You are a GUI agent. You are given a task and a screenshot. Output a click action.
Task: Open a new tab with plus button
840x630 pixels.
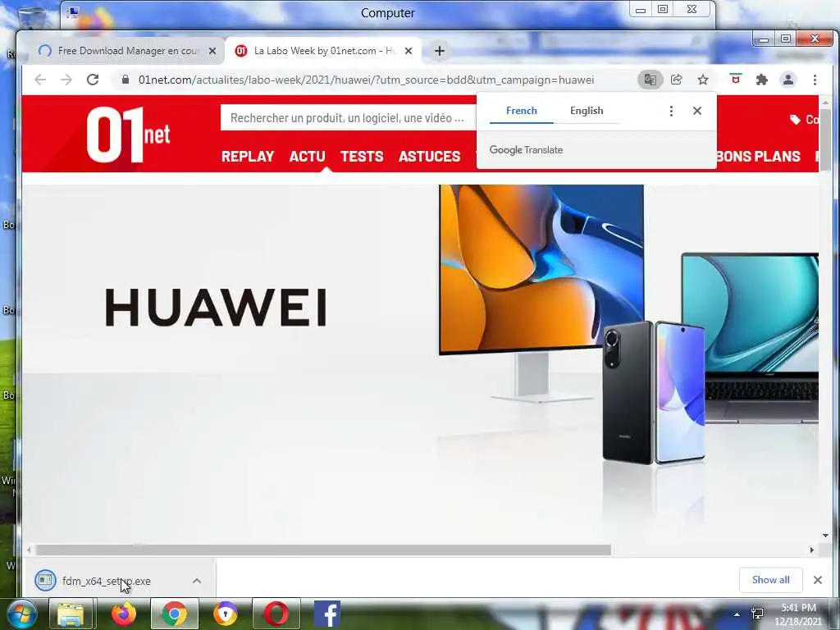440,51
